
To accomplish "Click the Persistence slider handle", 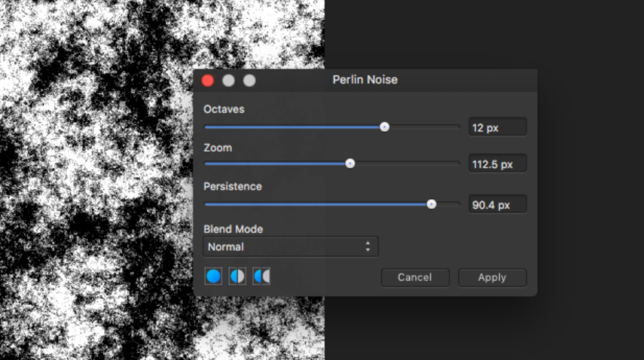I will (x=431, y=204).
